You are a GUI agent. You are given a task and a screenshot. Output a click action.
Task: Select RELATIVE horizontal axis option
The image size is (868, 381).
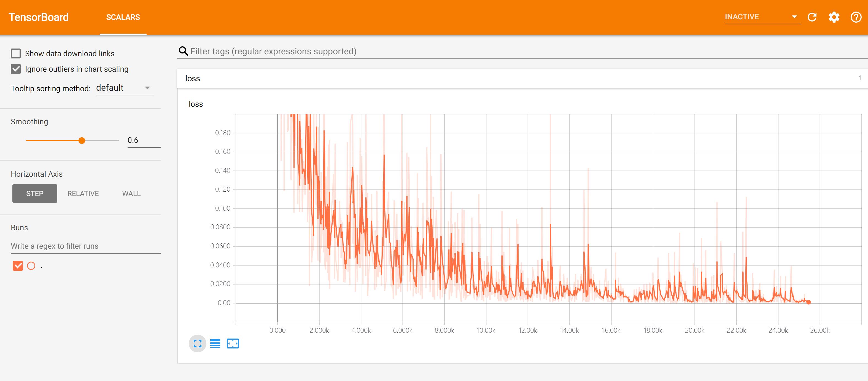pyautogui.click(x=83, y=193)
